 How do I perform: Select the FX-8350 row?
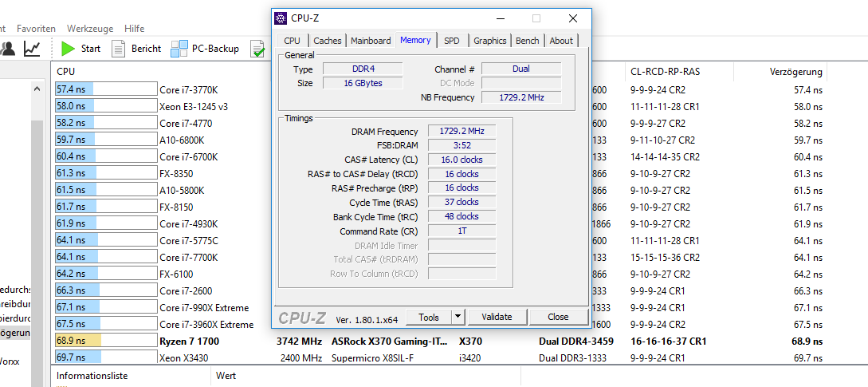441,173
